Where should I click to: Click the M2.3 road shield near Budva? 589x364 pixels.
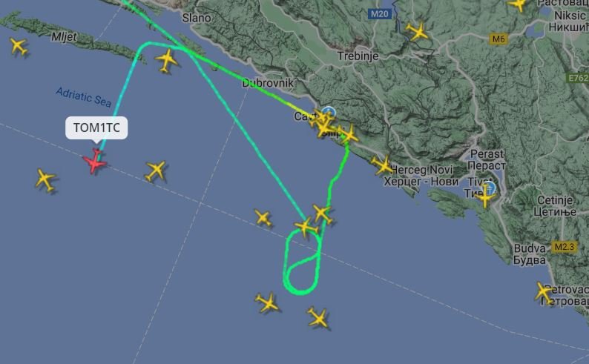coord(565,247)
